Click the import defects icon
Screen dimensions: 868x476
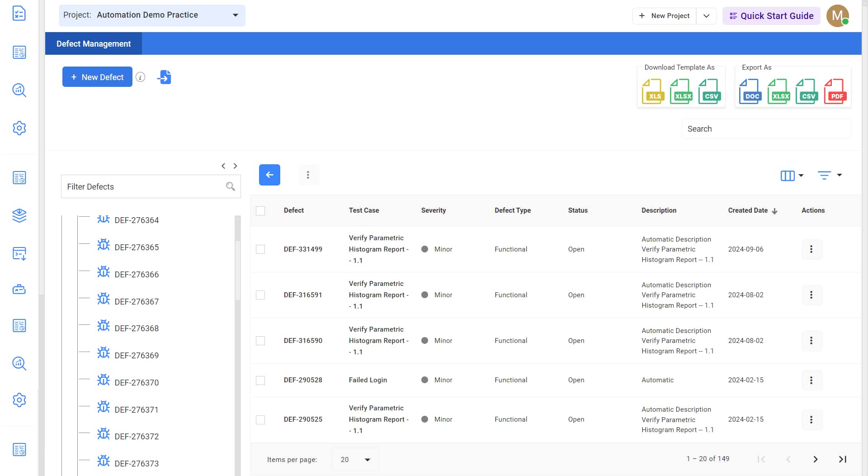(x=165, y=77)
